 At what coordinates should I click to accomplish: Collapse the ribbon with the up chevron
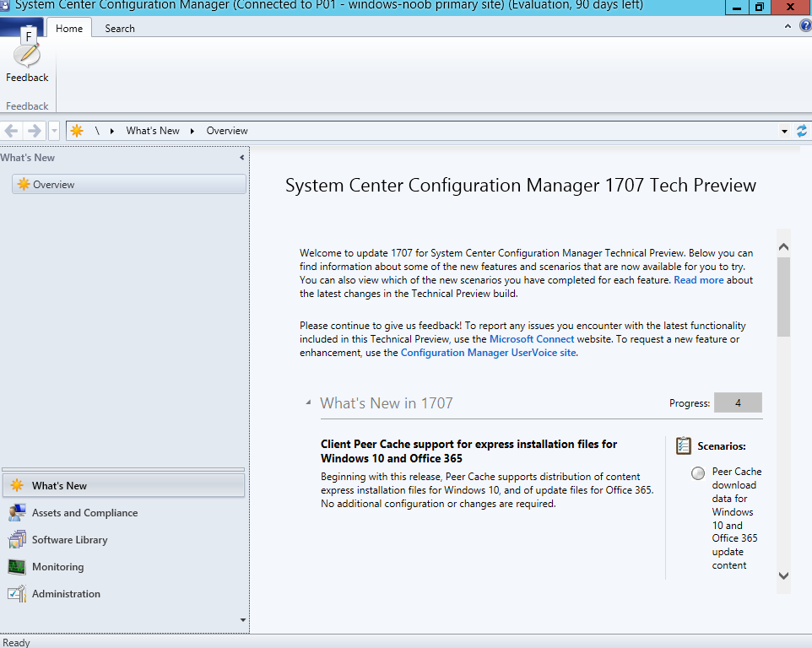point(788,26)
